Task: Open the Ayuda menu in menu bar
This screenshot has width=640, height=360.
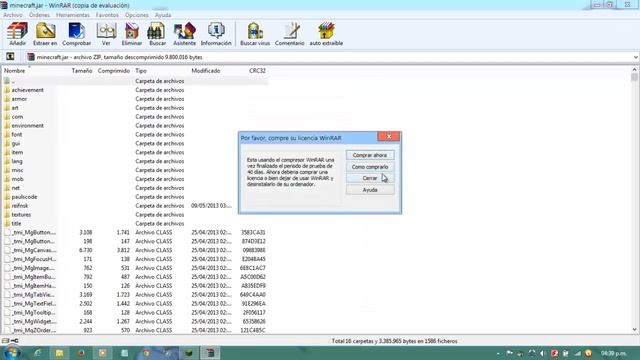Action: pyautogui.click(x=163, y=15)
